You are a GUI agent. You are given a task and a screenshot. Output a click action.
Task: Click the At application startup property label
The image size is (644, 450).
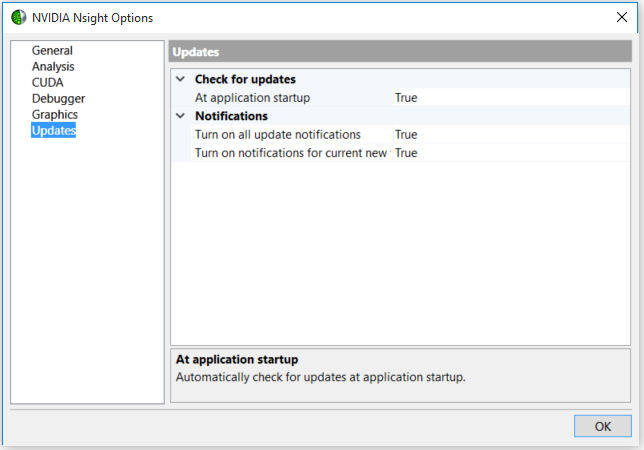(x=252, y=98)
